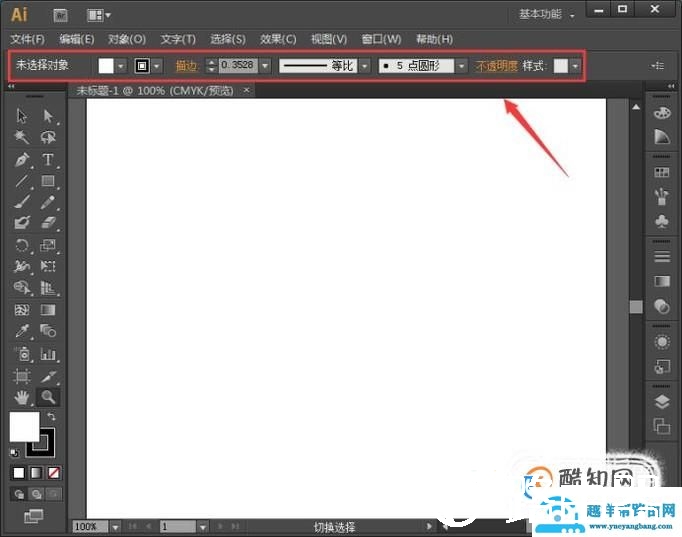Select the Slice tool
Image resolution: width=682 pixels, height=537 pixels.
[48, 376]
